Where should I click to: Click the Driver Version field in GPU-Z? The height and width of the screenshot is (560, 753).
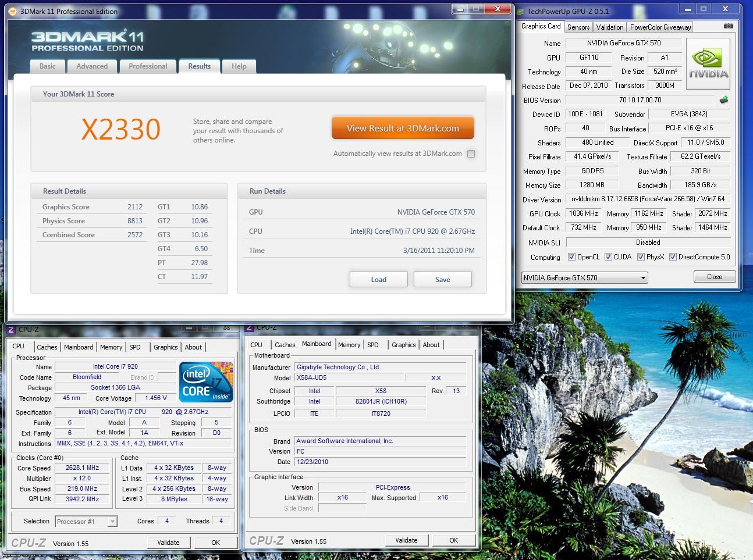pyautogui.click(x=648, y=199)
